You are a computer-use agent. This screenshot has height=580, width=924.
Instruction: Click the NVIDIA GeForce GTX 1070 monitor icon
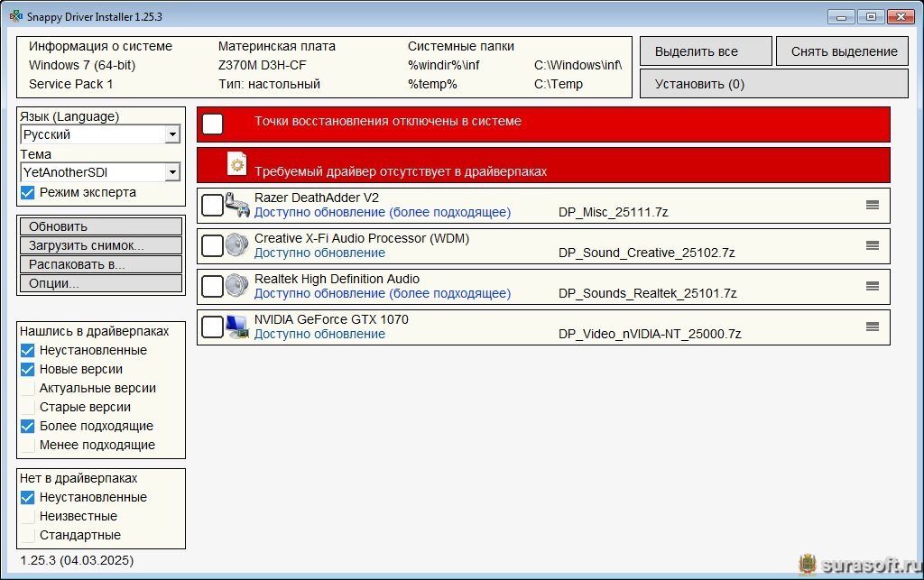click(x=237, y=327)
